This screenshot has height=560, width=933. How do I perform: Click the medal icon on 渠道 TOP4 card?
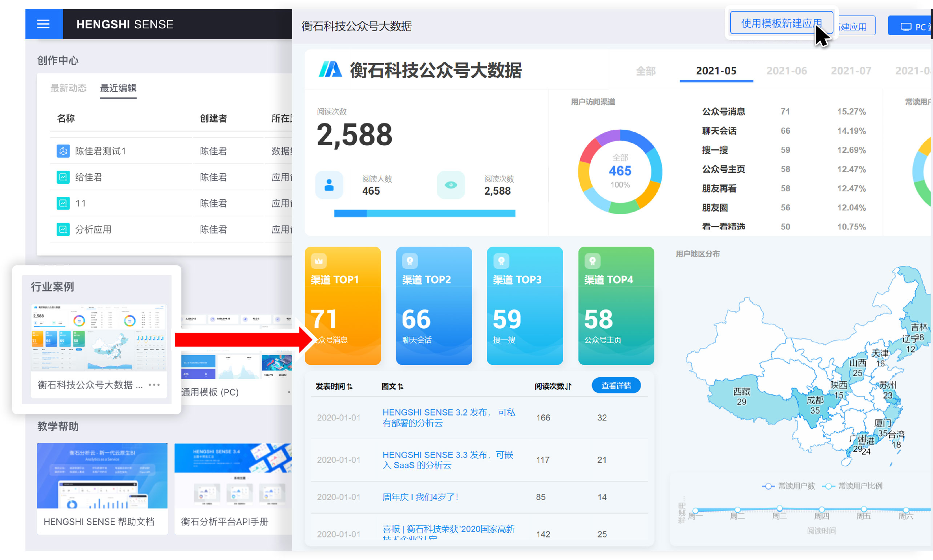pos(592,261)
